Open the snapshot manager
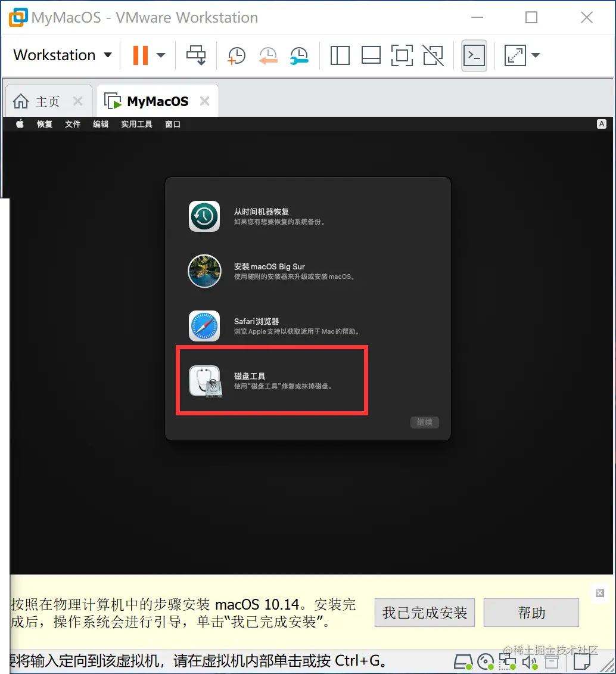The width and height of the screenshot is (616, 674). pos(299,56)
